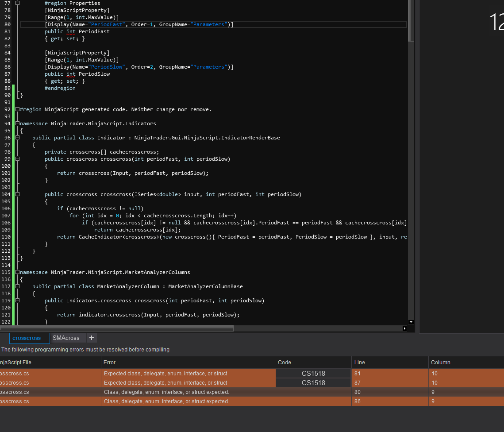
Task: Select the error row for line 81
Action: click(x=252, y=374)
